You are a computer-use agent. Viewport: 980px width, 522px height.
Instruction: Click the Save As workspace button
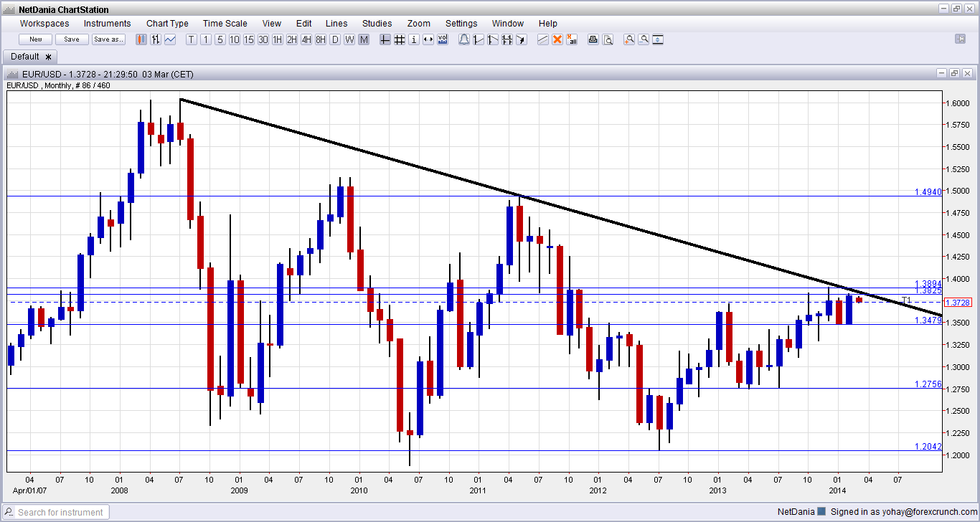(108, 39)
